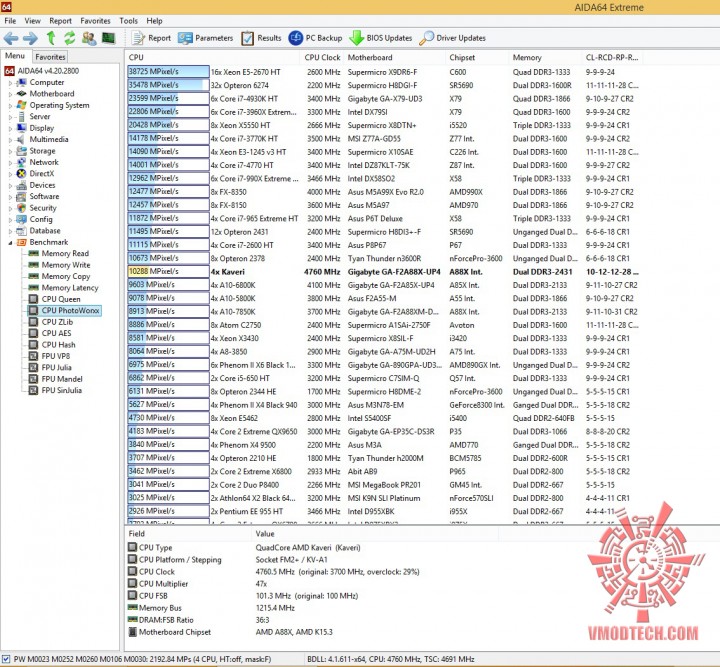The height and width of the screenshot is (667, 720).
Task: Select CPU Queen benchmark
Action: click(x=61, y=299)
